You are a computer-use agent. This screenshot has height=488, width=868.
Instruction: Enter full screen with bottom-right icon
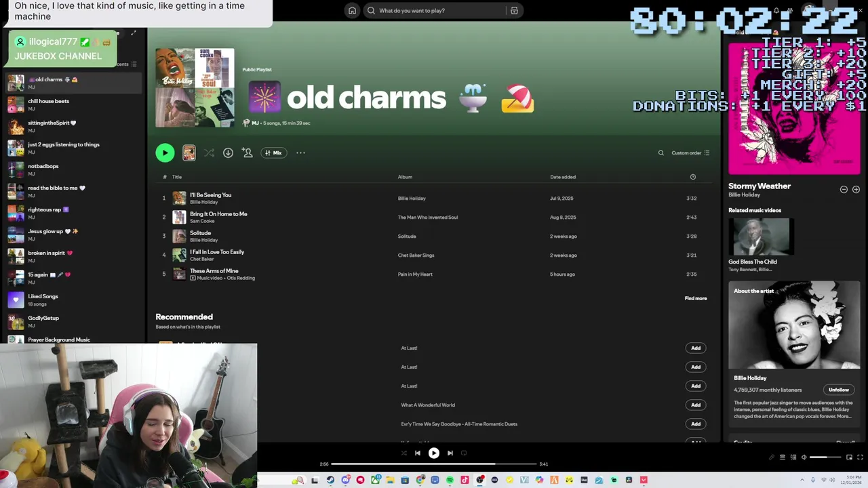[860, 457]
